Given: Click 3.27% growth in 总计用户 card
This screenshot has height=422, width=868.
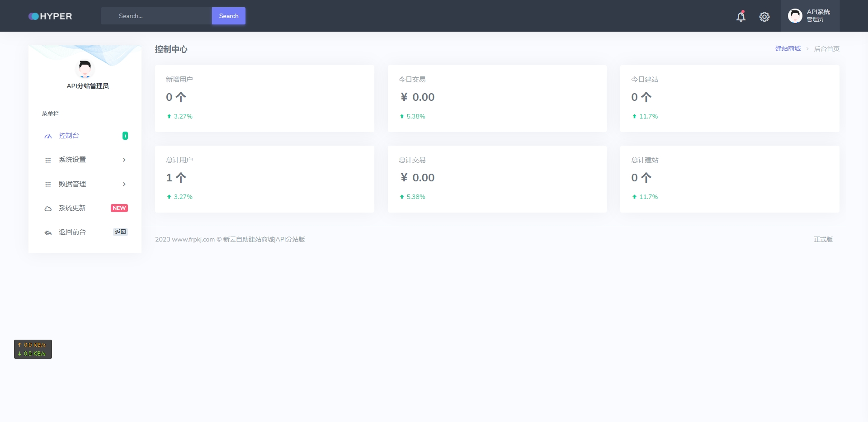Looking at the screenshot, I should click(x=179, y=197).
